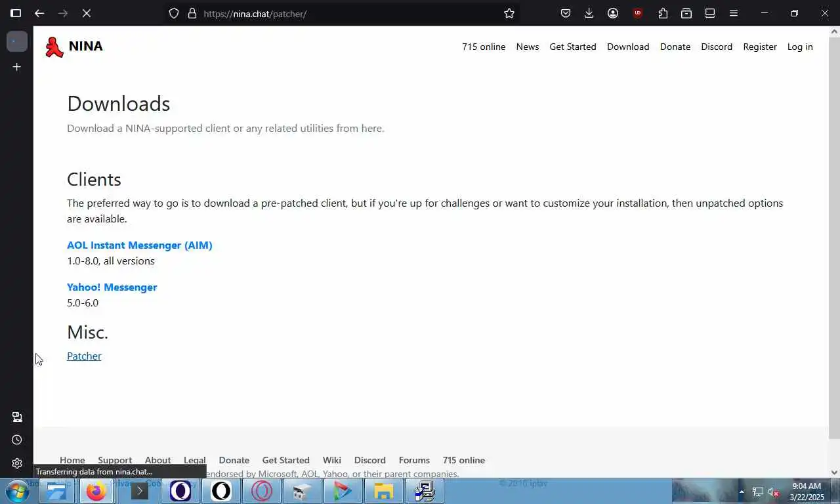Open history clock icon in sidebar

point(17,440)
